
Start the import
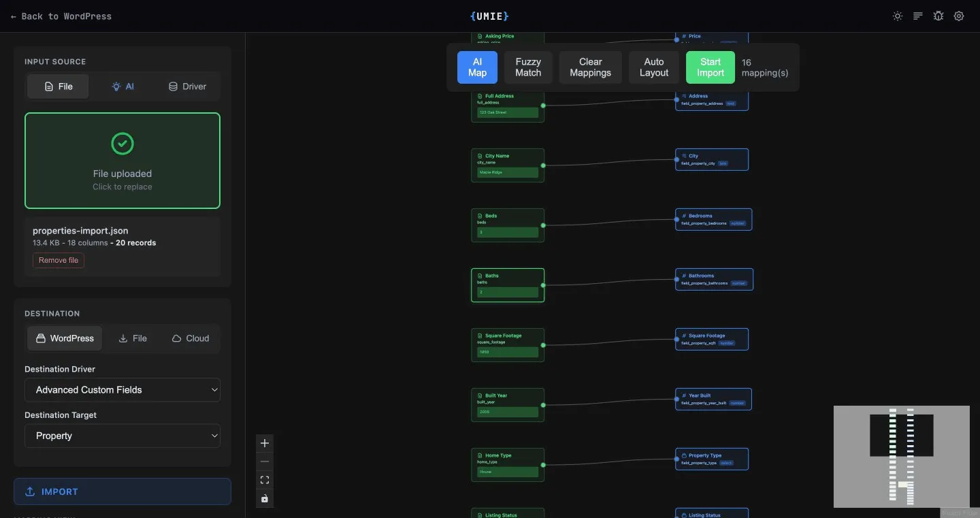710,67
